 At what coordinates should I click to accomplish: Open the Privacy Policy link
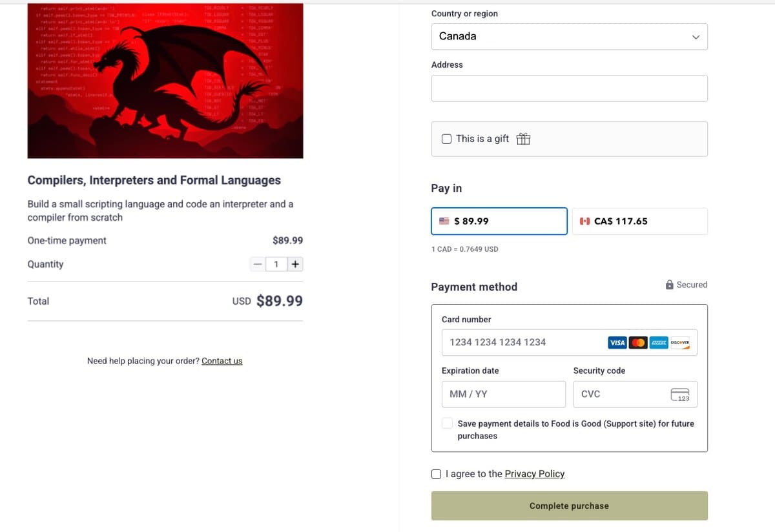coord(534,474)
